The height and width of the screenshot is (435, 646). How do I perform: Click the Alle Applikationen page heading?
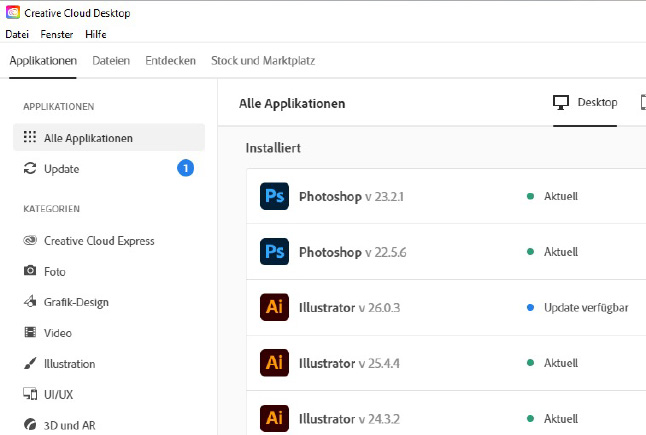click(x=292, y=103)
